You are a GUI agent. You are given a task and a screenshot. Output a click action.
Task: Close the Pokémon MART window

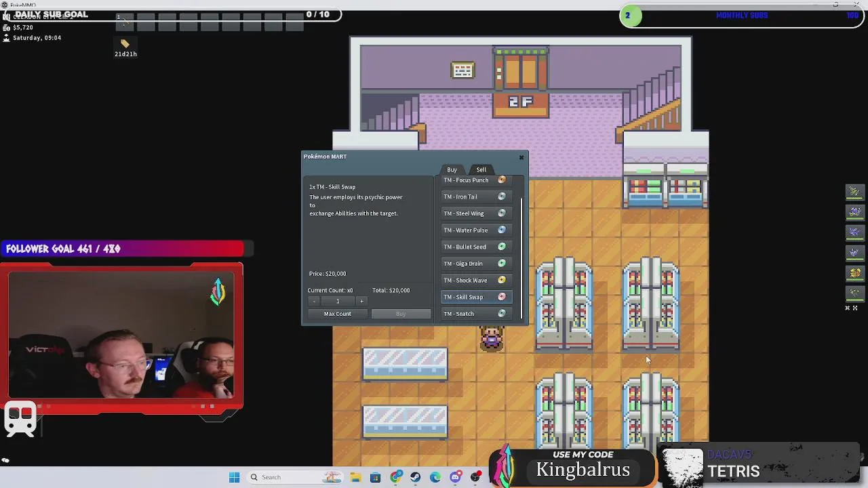521,157
